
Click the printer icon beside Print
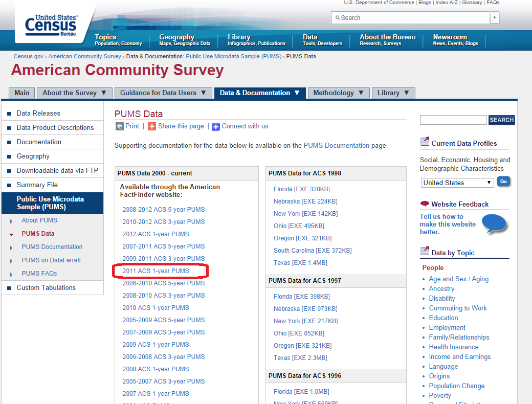pos(119,126)
